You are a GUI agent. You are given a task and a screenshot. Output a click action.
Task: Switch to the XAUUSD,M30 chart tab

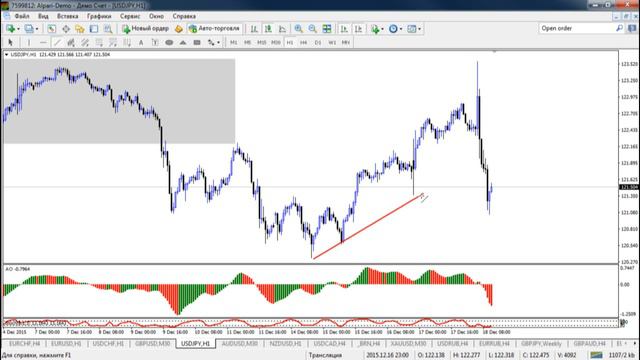tap(408, 344)
